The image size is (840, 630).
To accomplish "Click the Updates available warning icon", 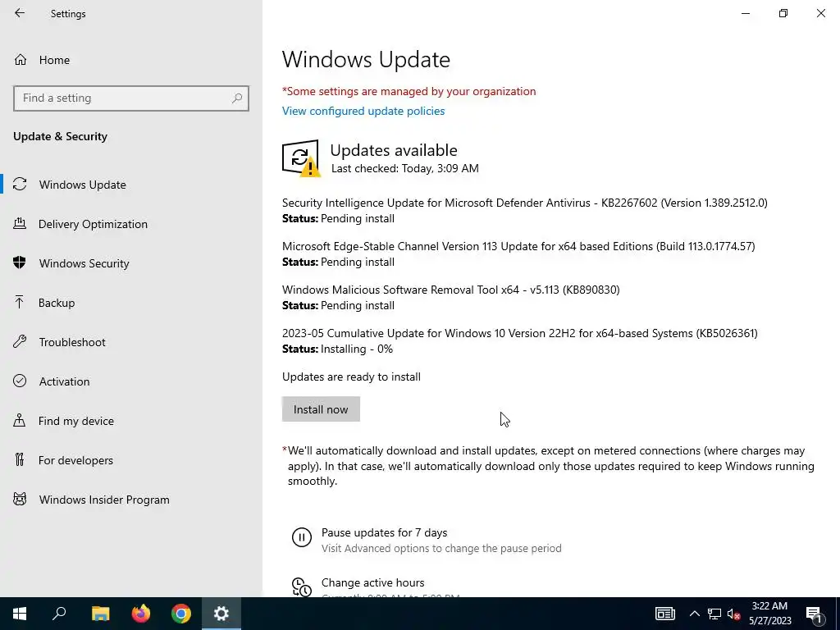I will click(301, 158).
